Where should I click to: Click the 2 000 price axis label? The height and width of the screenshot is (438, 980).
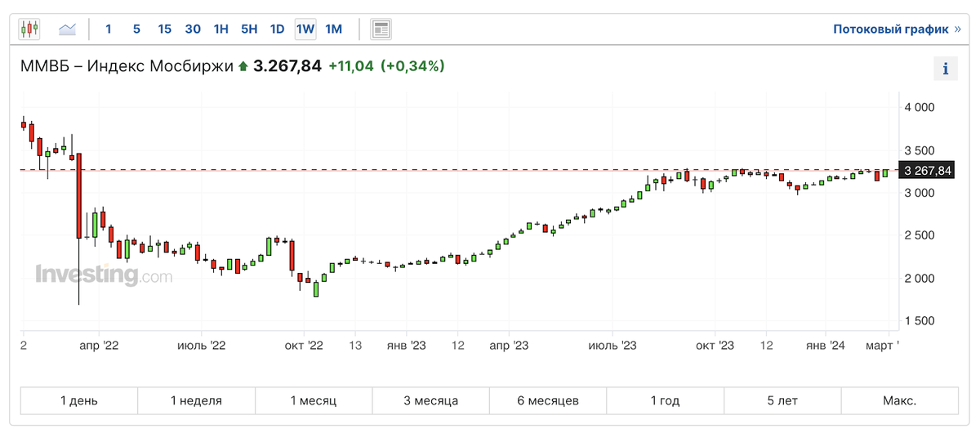[x=919, y=278]
